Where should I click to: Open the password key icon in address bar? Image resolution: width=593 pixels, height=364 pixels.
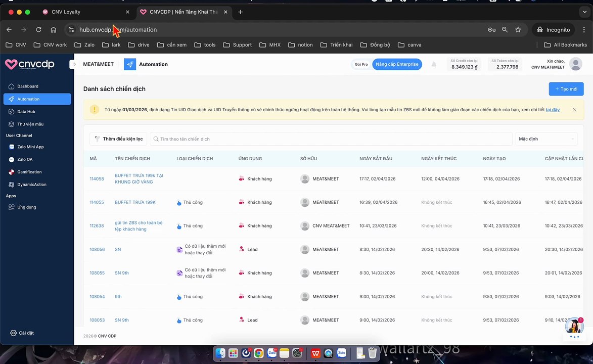491,29
